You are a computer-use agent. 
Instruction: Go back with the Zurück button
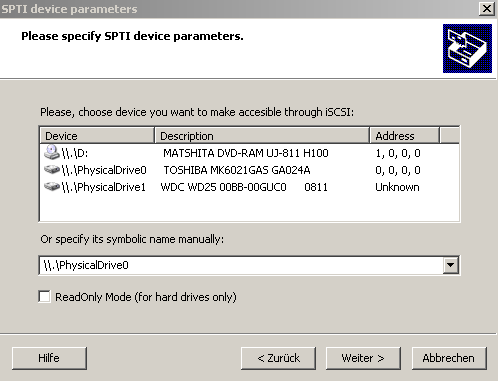coord(278,358)
